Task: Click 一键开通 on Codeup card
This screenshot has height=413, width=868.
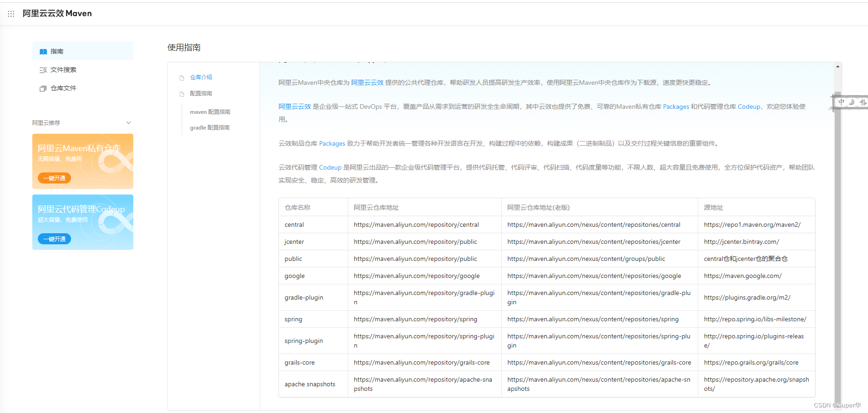Action: coord(54,239)
